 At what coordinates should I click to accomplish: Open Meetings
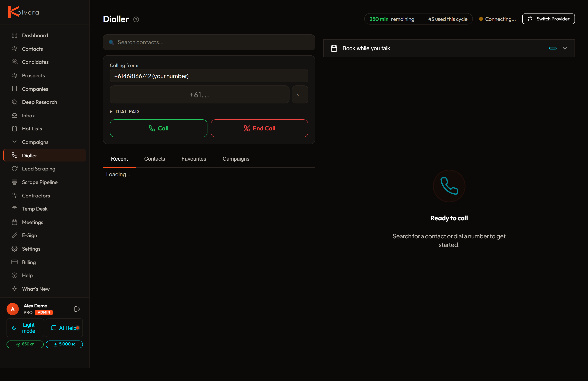[45, 222]
